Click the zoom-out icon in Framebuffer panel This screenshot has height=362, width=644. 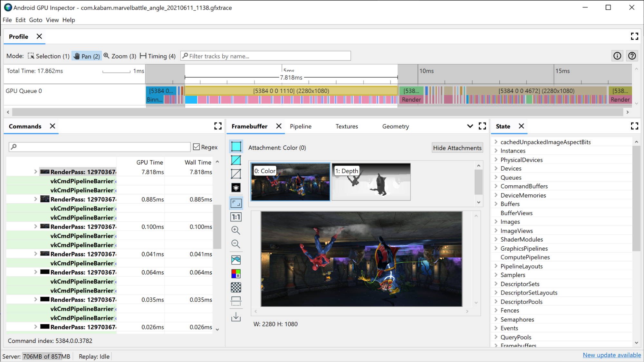click(236, 244)
